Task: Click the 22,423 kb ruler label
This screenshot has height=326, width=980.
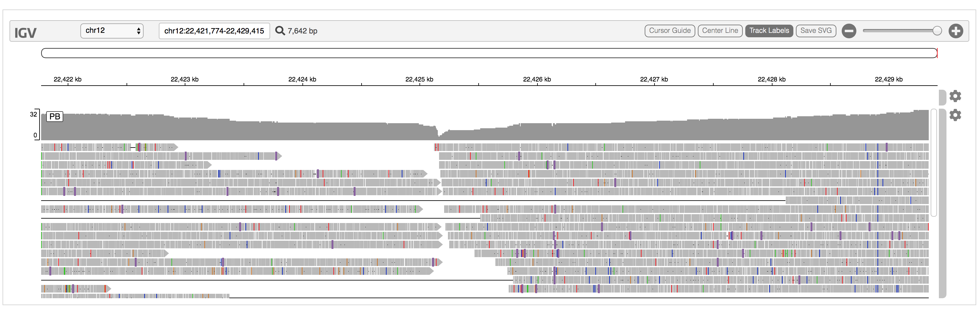Action: pos(184,79)
